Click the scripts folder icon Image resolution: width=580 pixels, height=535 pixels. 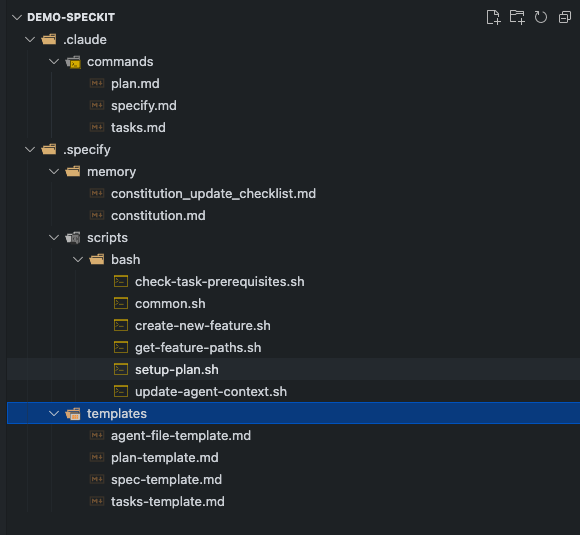pyautogui.click(x=73, y=238)
